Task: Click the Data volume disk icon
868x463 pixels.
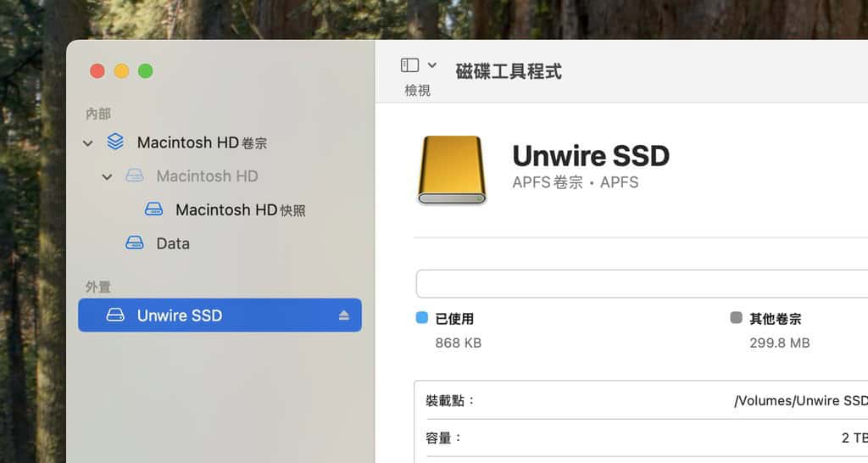Action: tap(135, 243)
